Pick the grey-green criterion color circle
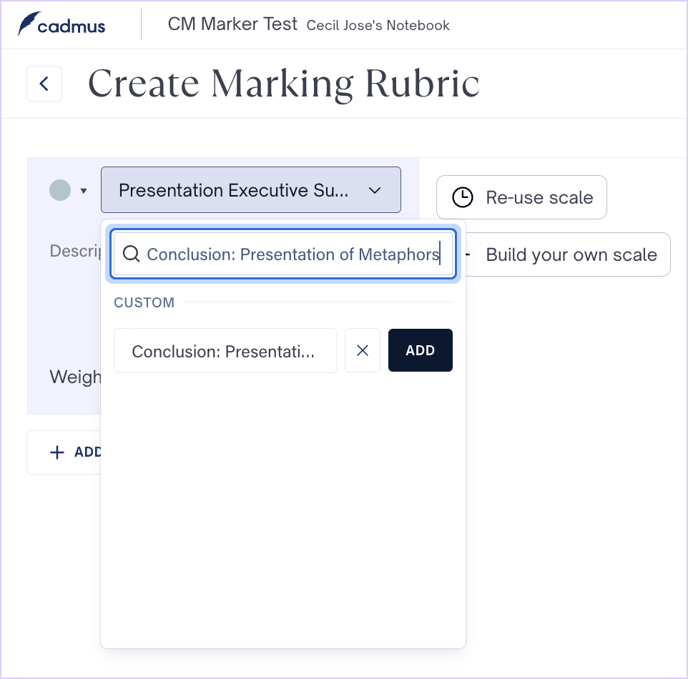The height and width of the screenshot is (679, 688). [60, 190]
